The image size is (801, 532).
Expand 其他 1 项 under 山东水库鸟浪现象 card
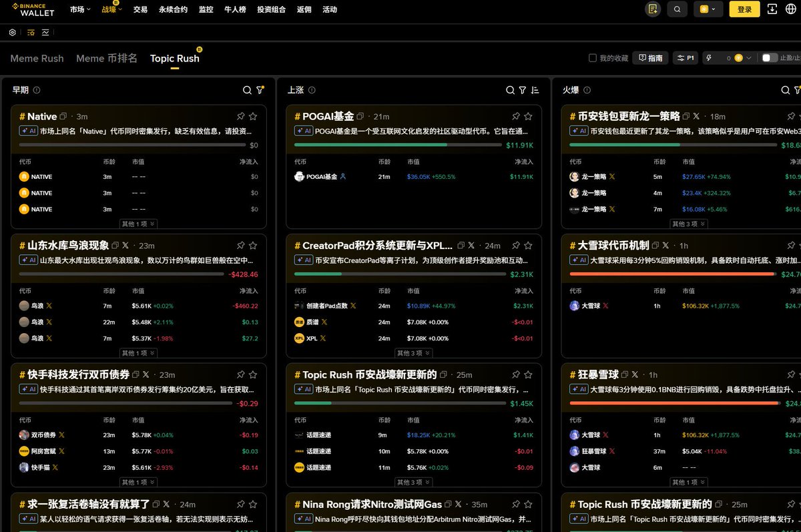[x=139, y=352]
